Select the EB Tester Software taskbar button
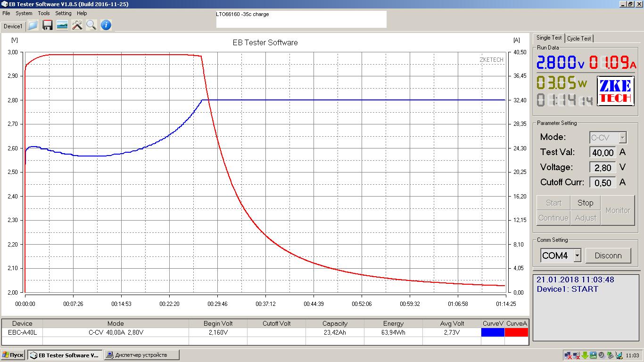This screenshot has height=362, width=644. tap(65, 355)
